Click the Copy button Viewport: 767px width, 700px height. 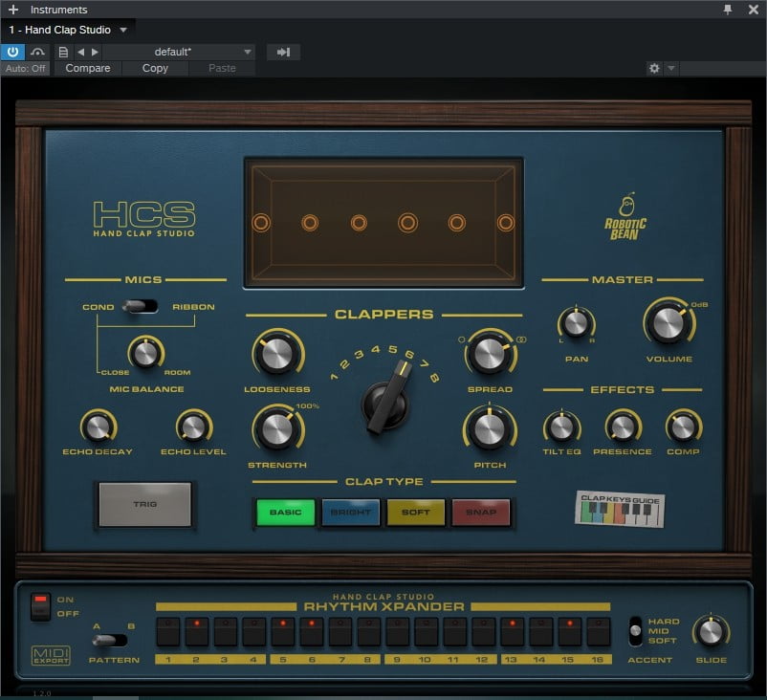(155, 69)
